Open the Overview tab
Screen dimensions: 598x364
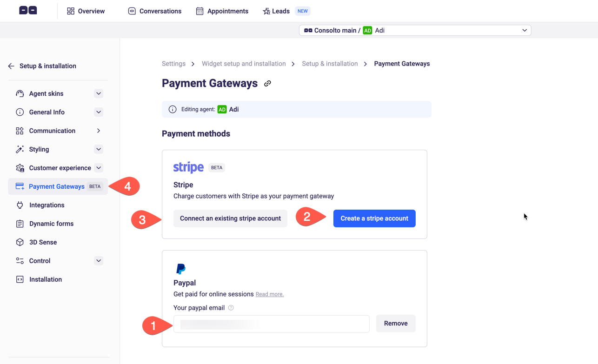point(86,11)
